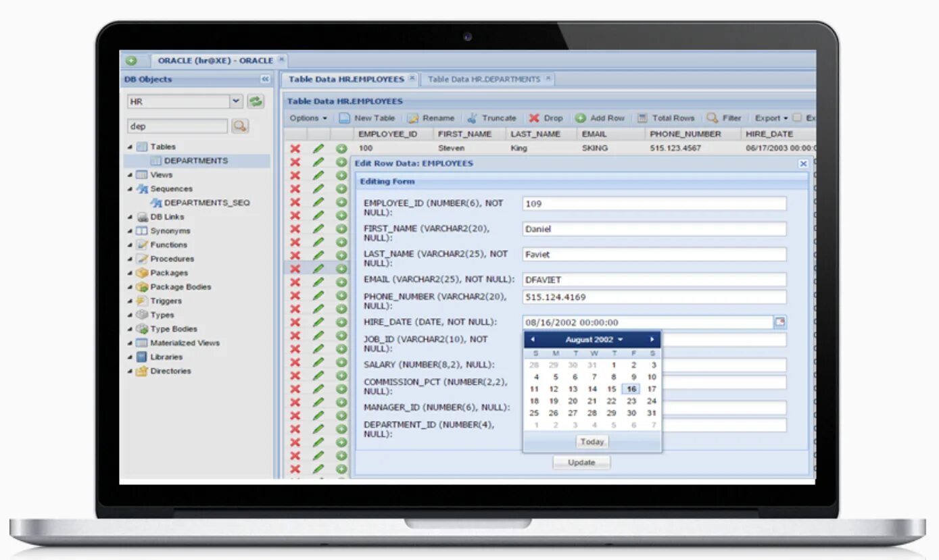
Task: Click Filter in the table toolbar
Action: (724, 118)
